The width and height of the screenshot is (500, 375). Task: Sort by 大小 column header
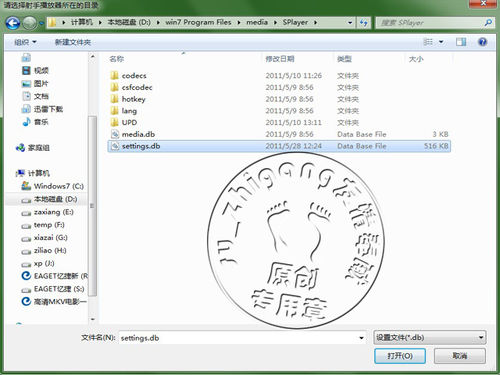416,59
